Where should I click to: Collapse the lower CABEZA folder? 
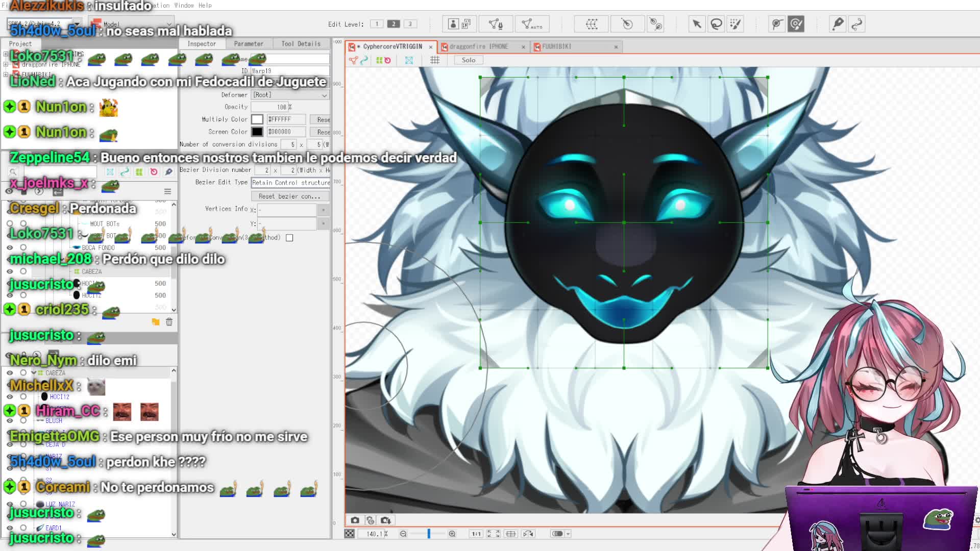point(34,373)
